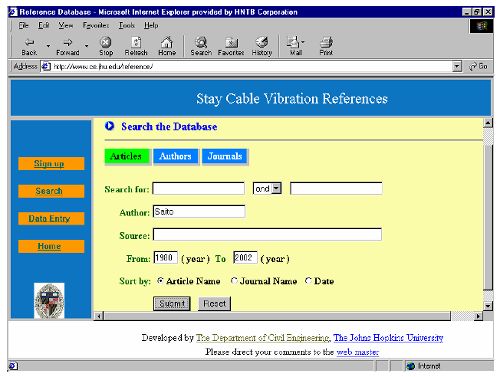Click the first Search for field
This screenshot has width=500, height=377.
tap(199, 188)
